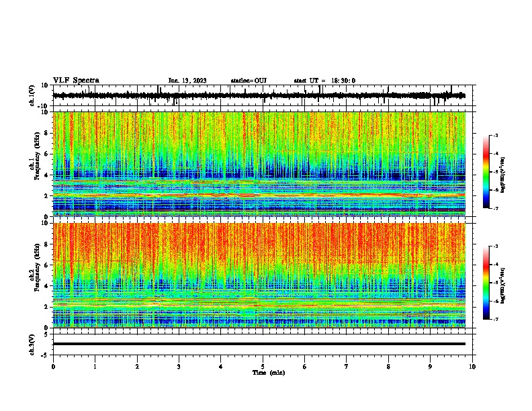Select the date label "Jan. 13, 2023"
The width and height of the screenshot is (532, 411).
tap(187, 81)
